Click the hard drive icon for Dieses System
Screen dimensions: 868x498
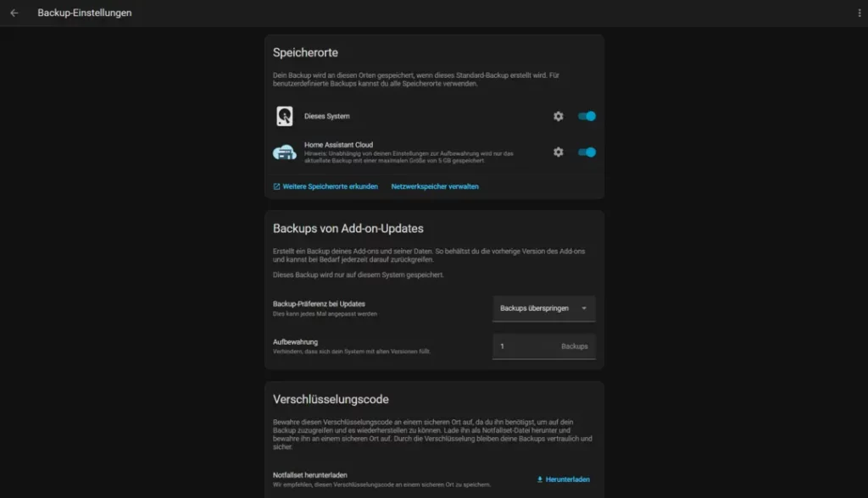(284, 116)
